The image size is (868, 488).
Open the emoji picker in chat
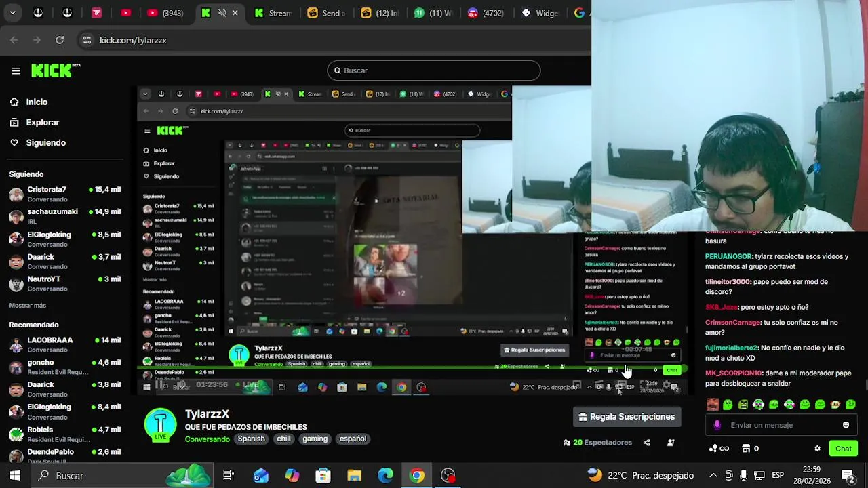(846, 425)
